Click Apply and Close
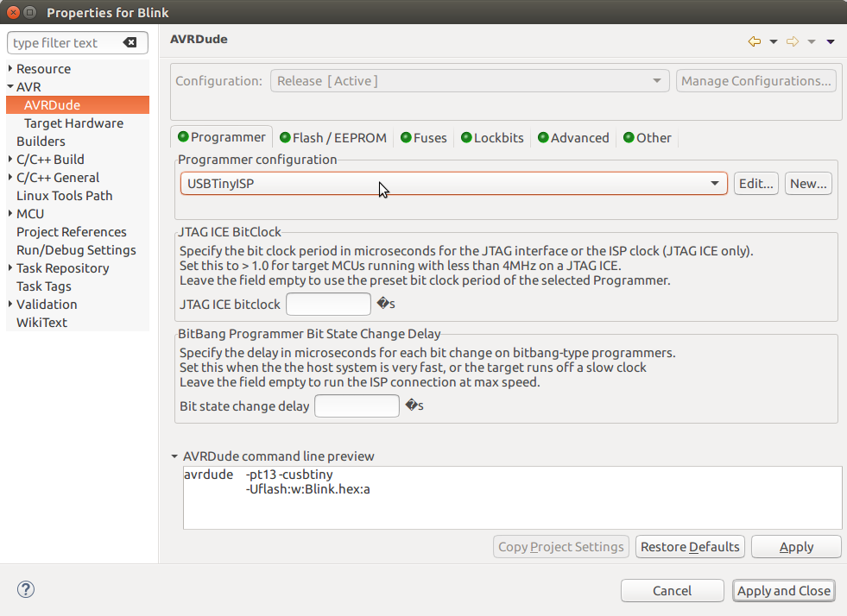The width and height of the screenshot is (847, 616). 783,590
